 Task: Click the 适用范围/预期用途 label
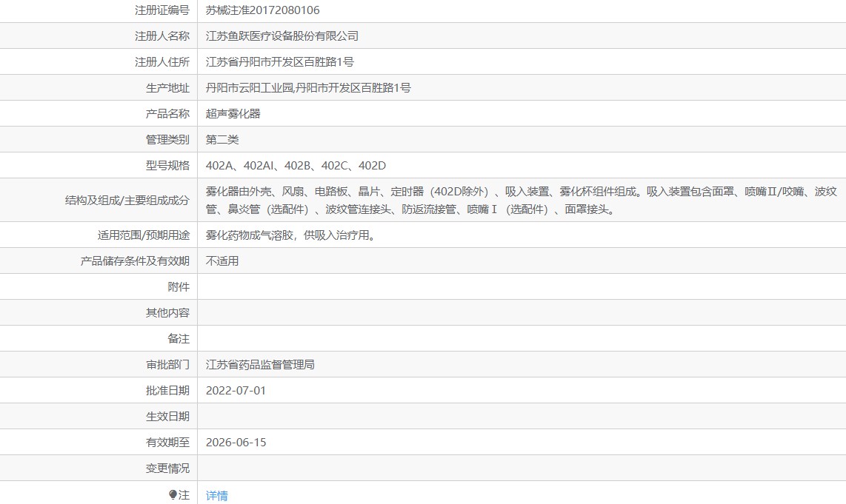[144, 235]
